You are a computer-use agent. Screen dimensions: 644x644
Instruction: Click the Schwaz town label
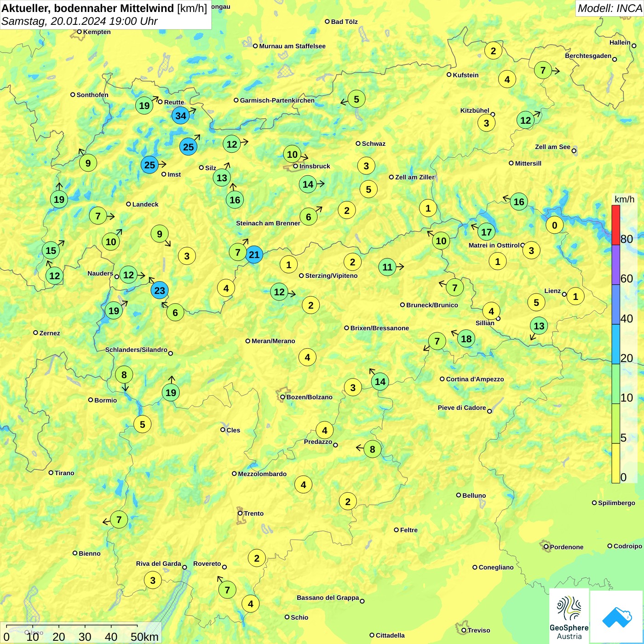374,144
